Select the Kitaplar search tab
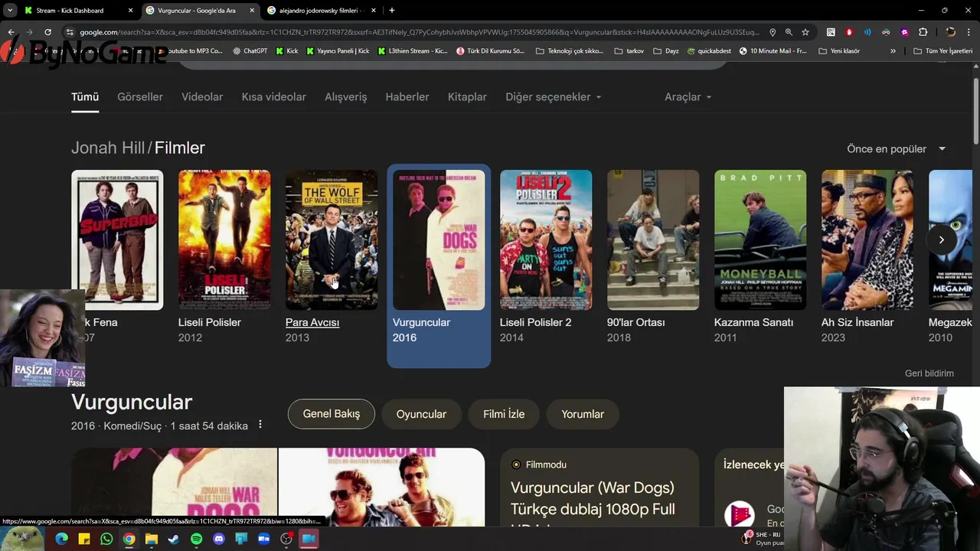The width and height of the screenshot is (980, 551). 467,97
